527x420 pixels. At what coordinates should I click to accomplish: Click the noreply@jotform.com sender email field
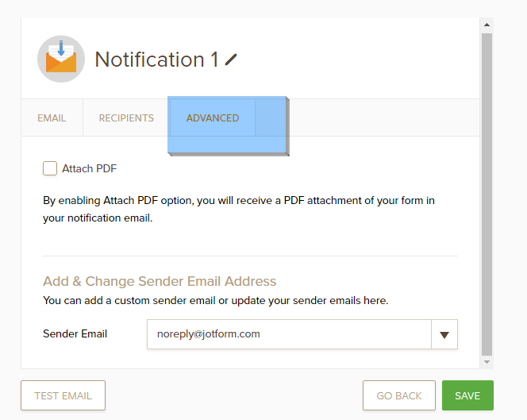pyautogui.click(x=289, y=334)
